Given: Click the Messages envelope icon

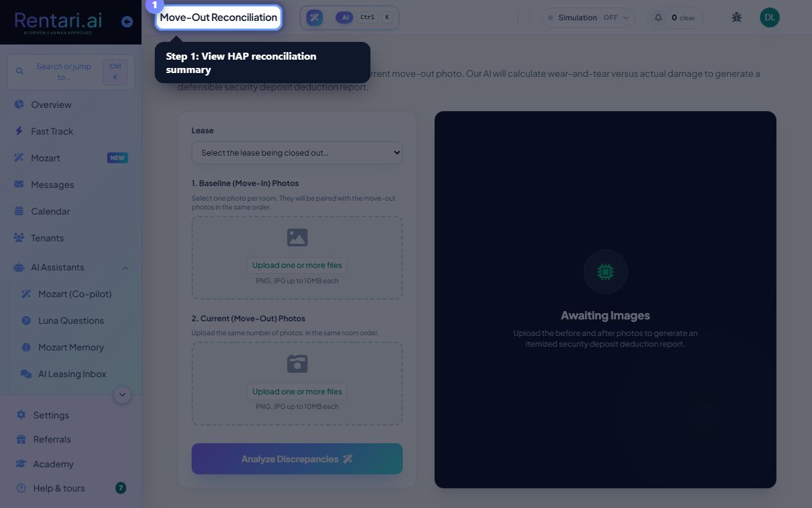Looking at the screenshot, I should coord(19,184).
